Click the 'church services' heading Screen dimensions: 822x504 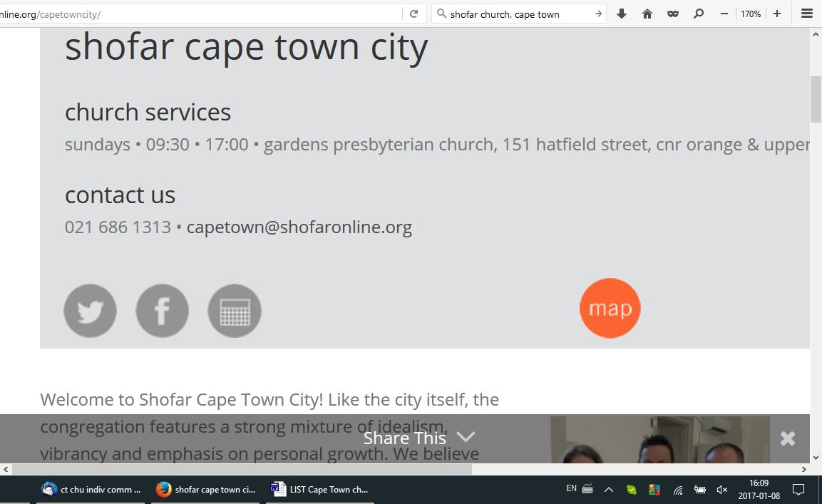pos(148,112)
